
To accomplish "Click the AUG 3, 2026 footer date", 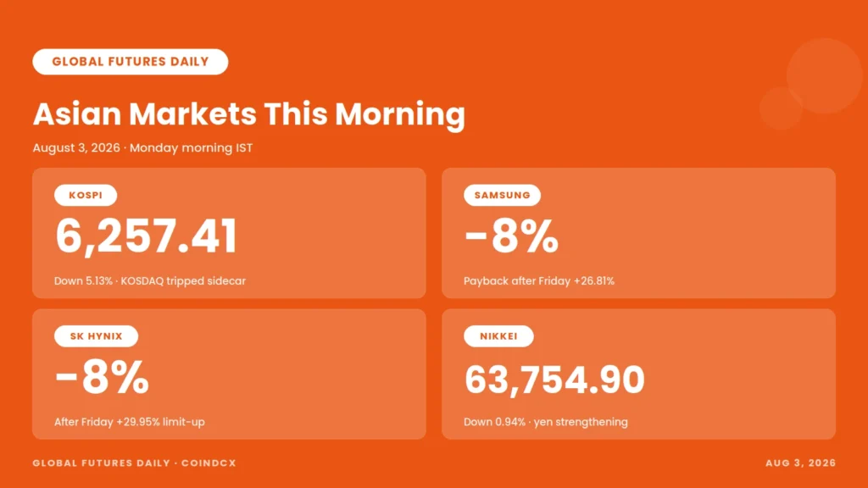I will pyautogui.click(x=800, y=463).
